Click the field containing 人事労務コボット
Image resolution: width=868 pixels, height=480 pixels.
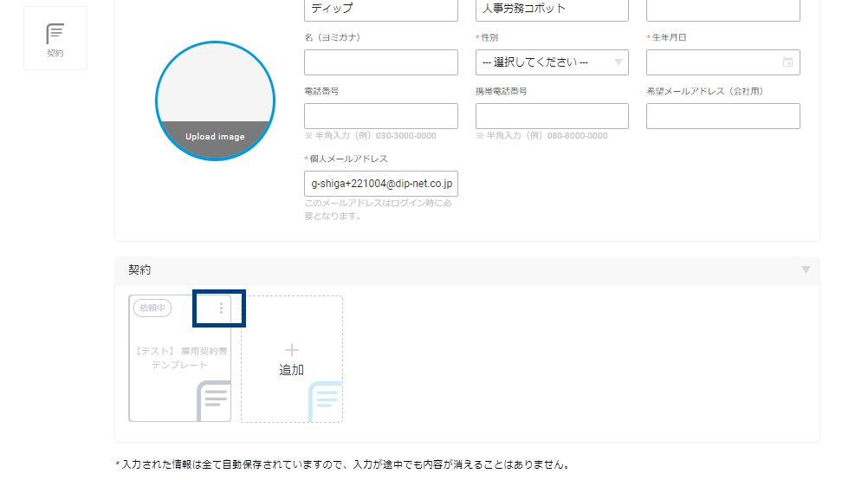[x=552, y=10]
